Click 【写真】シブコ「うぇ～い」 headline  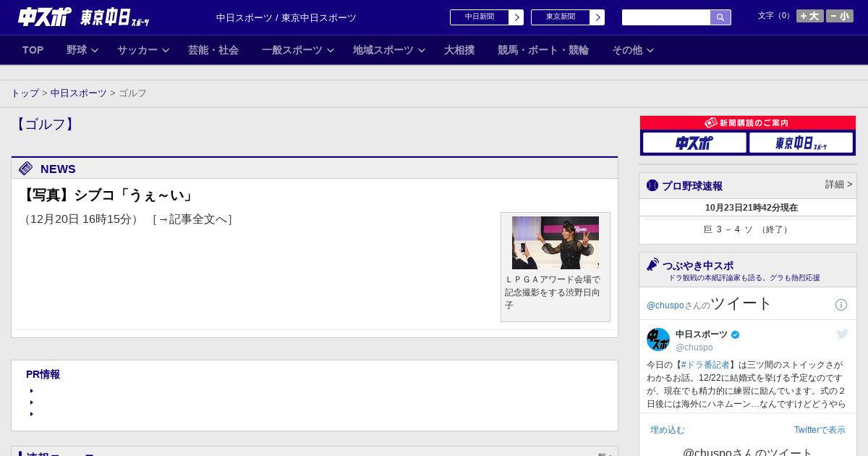tap(108, 195)
